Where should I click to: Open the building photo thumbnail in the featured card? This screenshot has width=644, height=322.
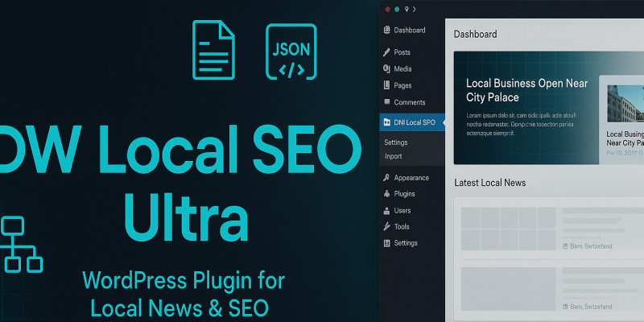(x=625, y=104)
